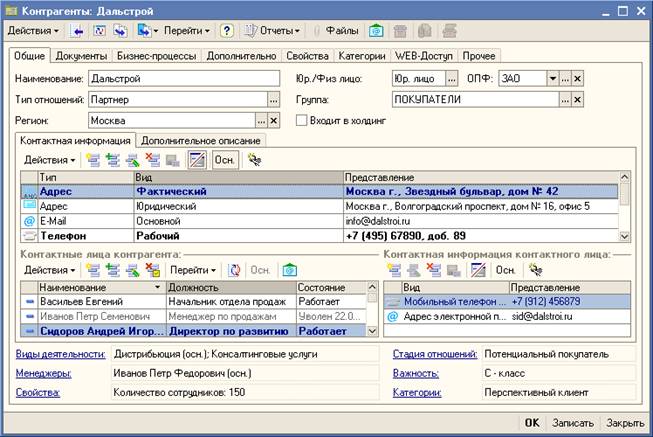Clear the Группа field with X button
Viewport: 653px width, 437px height.
pyautogui.click(x=577, y=100)
